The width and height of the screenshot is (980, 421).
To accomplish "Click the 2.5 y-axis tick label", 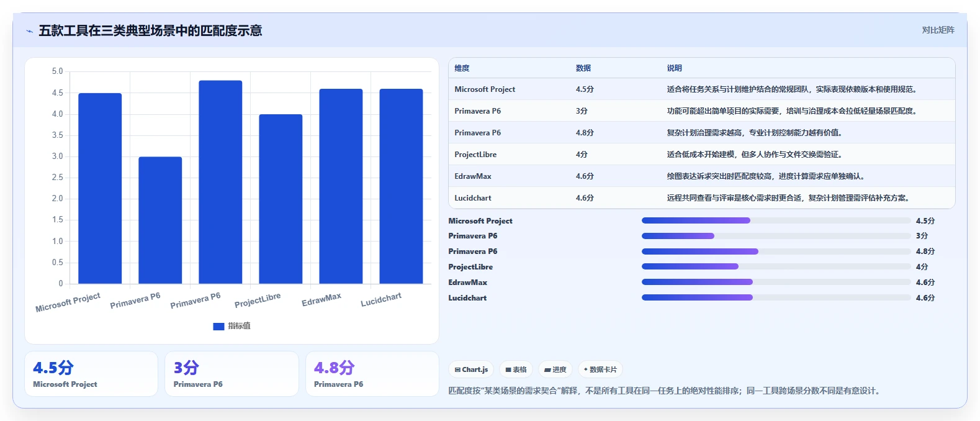I will coord(58,178).
